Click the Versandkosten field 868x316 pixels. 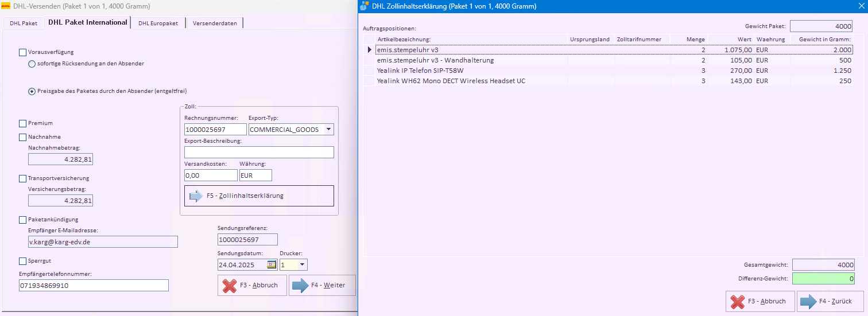tap(211, 175)
